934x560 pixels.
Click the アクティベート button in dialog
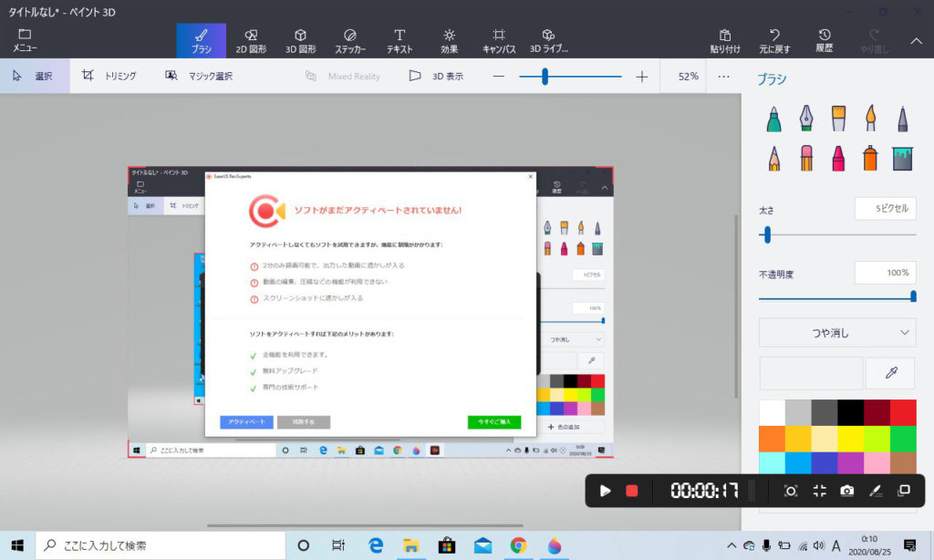(246, 421)
